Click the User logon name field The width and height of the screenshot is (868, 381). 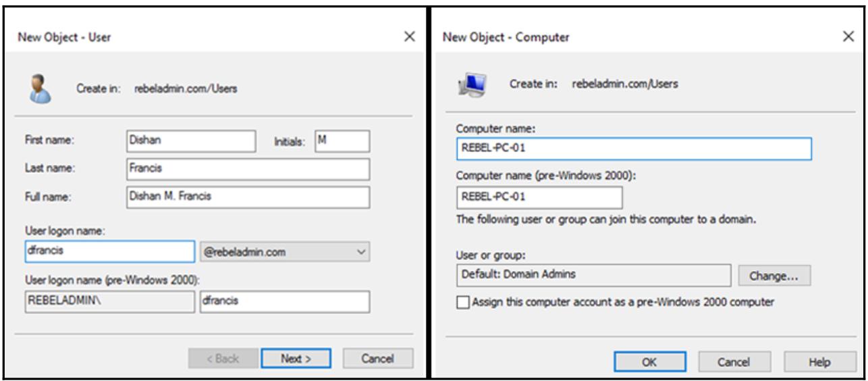pyautogui.click(x=108, y=252)
